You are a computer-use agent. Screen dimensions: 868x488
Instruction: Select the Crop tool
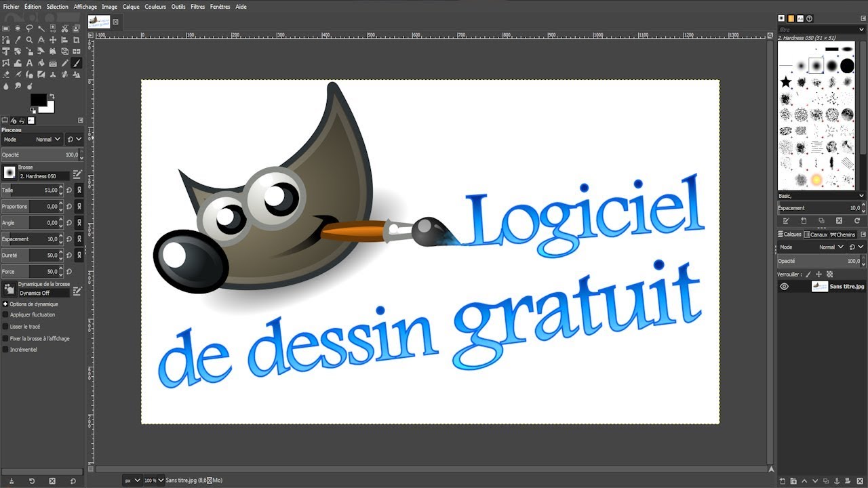point(77,40)
